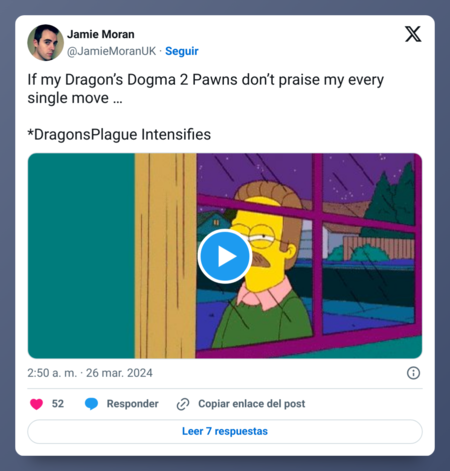Click the teal wall area of video thumbnail

pos(81,256)
